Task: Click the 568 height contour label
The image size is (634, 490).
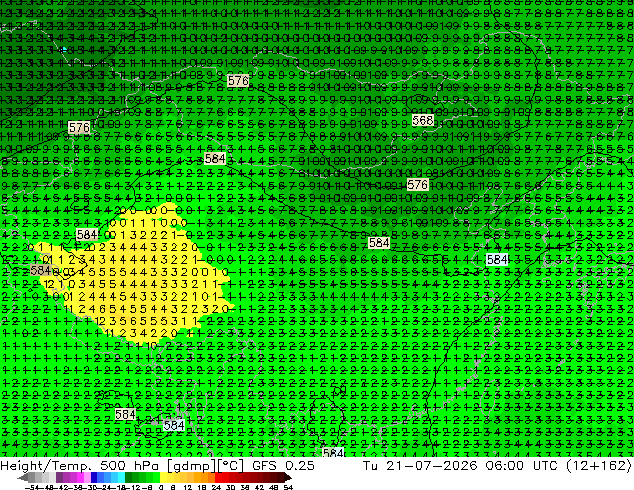Action: coord(423,120)
